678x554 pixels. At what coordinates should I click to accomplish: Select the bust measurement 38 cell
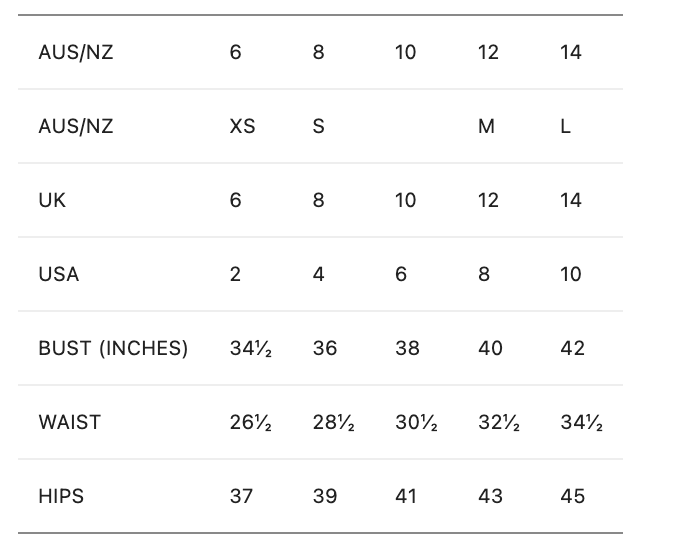pos(406,348)
